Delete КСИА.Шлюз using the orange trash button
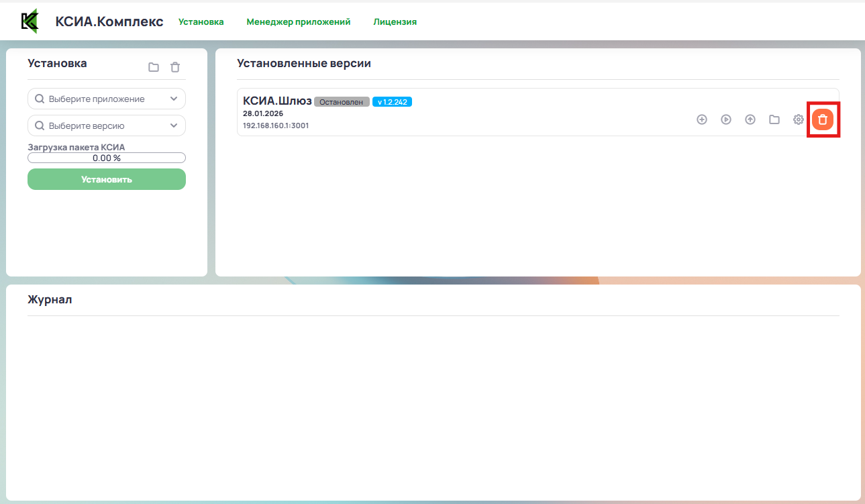 tap(823, 119)
